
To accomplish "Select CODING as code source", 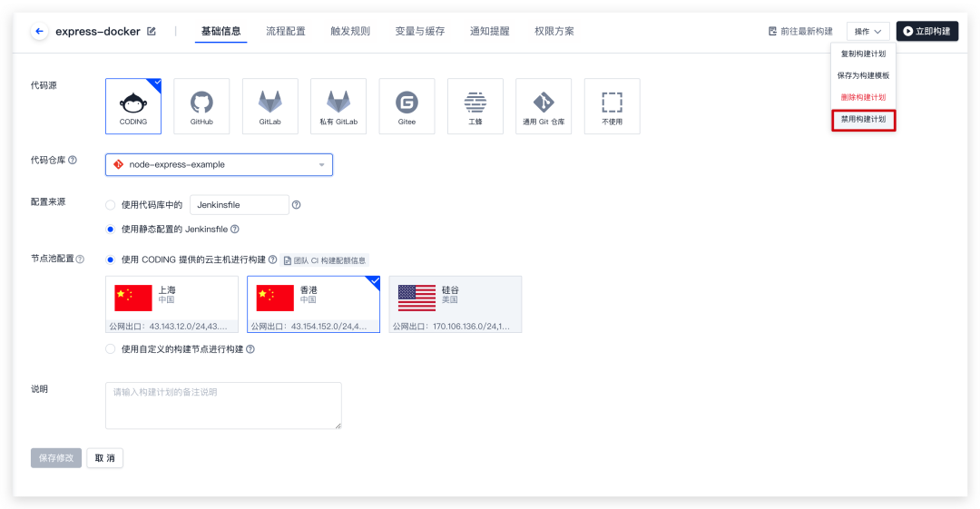I will tap(133, 106).
